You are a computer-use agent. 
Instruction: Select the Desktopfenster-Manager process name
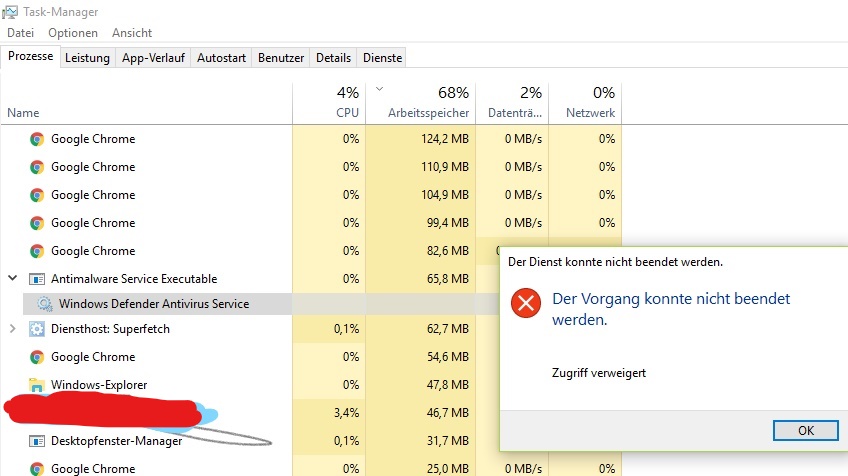(116, 441)
